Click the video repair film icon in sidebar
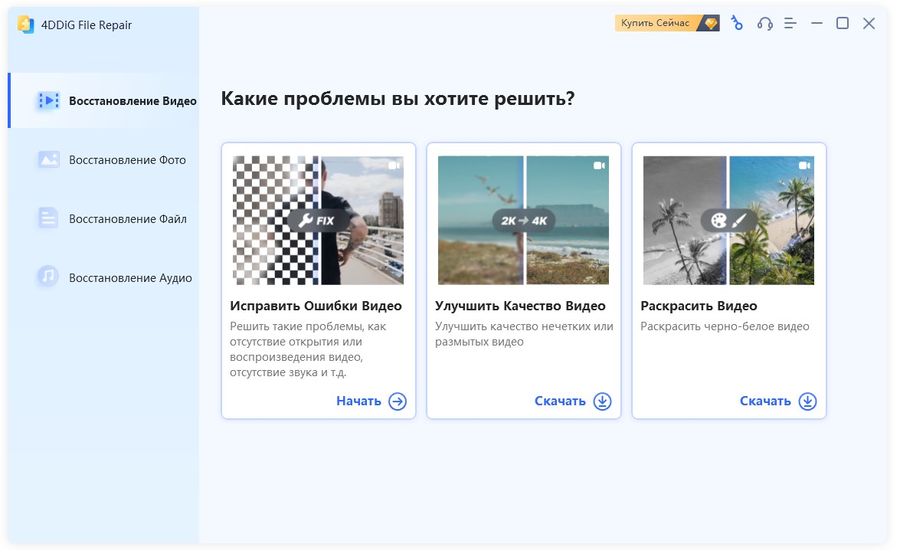The height and width of the screenshot is (557, 900). click(x=49, y=100)
